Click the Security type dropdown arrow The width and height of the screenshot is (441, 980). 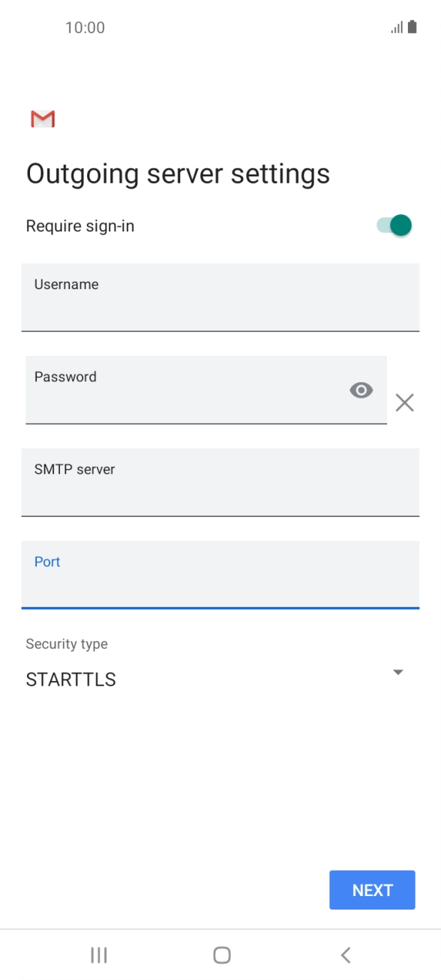[x=398, y=671]
